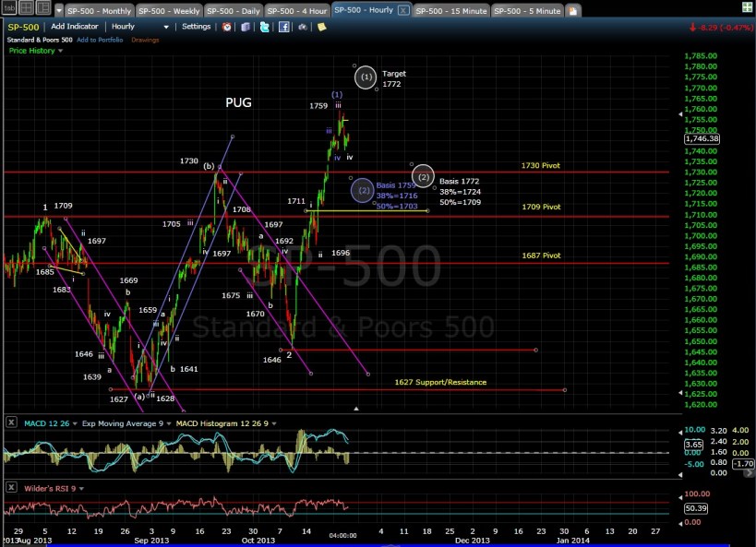Open chart Settings
The image size is (756, 547).
tap(197, 27)
